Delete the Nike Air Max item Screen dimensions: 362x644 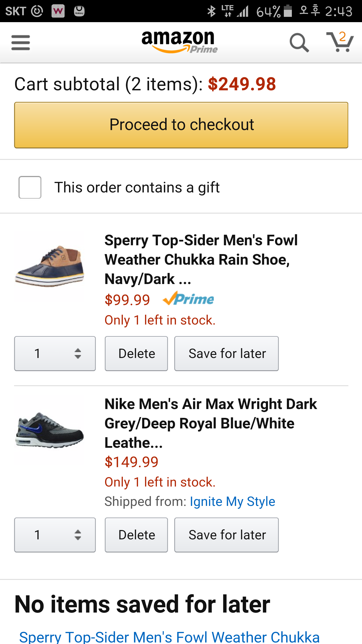pos(136,535)
